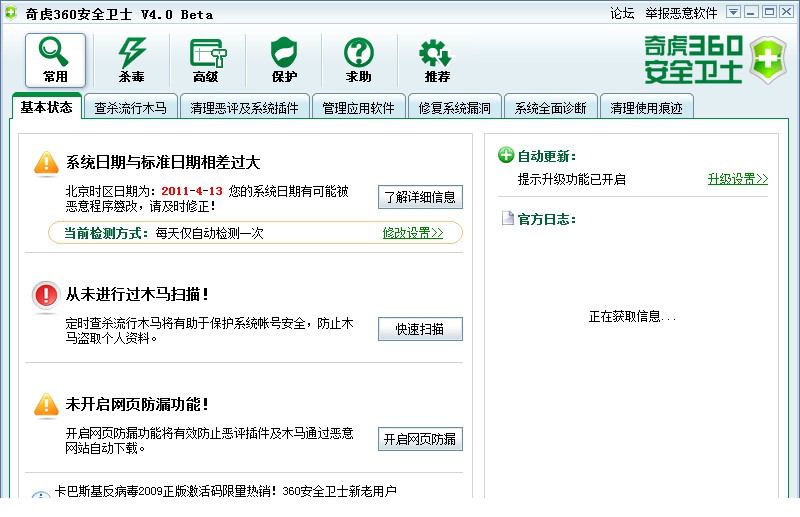Open the 修改设置>> link

point(413,233)
